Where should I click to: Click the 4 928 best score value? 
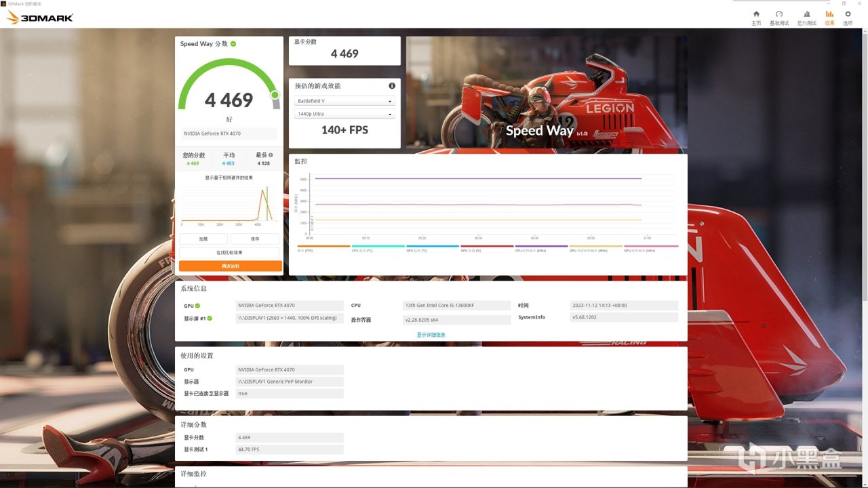pyautogui.click(x=264, y=163)
